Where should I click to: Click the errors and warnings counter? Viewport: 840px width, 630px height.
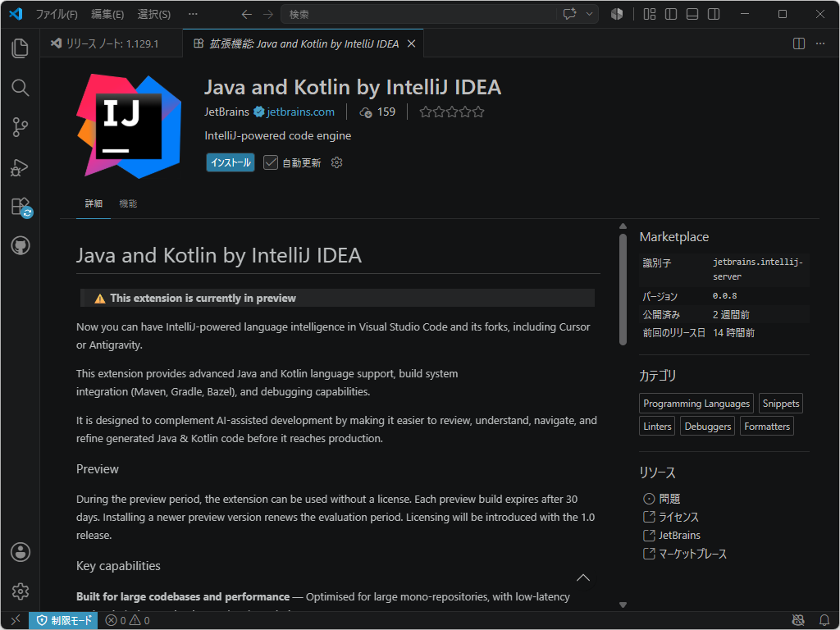(127, 620)
